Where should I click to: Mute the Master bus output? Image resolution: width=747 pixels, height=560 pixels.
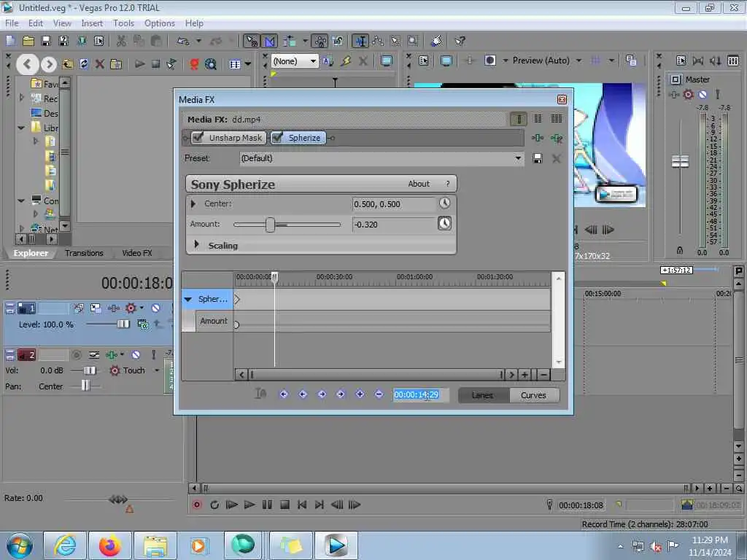coord(703,94)
